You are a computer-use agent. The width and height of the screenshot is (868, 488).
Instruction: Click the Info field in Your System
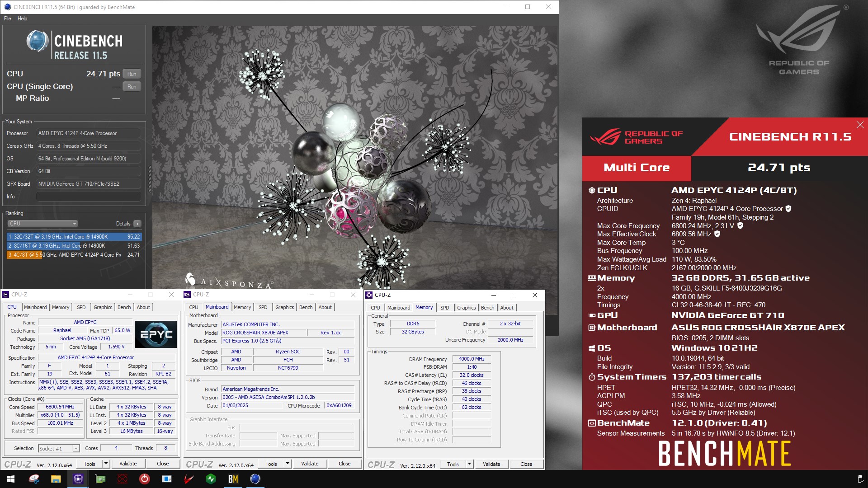click(x=88, y=197)
